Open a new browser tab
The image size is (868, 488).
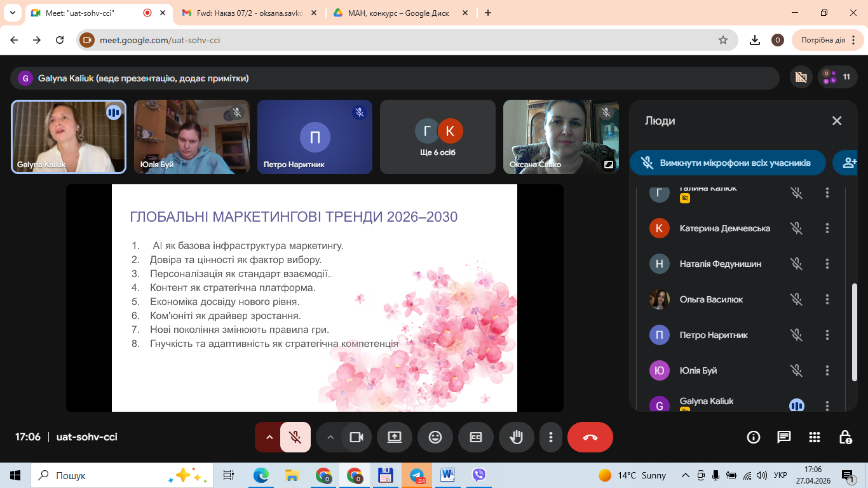pyautogui.click(x=488, y=13)
